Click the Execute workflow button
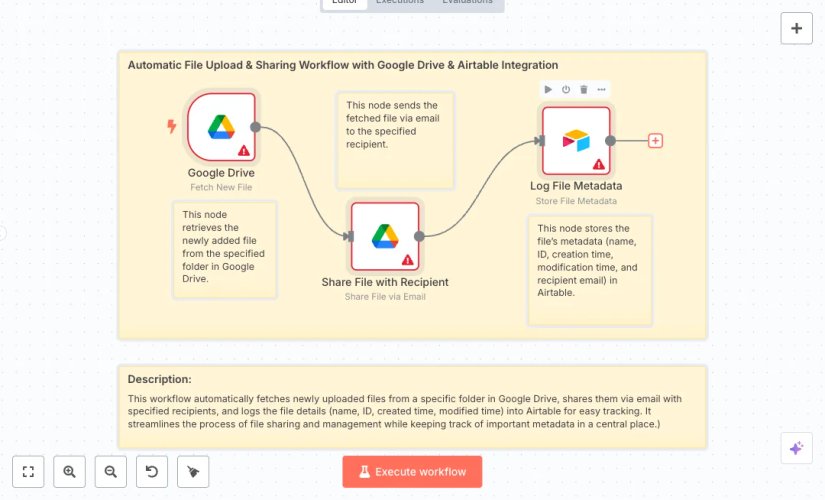Viewport: 825px width, 500px height. point(412,472)
